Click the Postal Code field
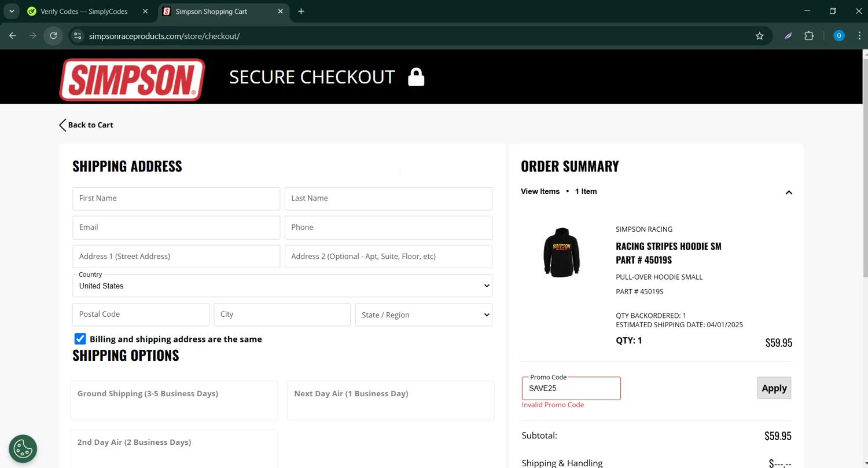868x468 pixels. (141, 315)
